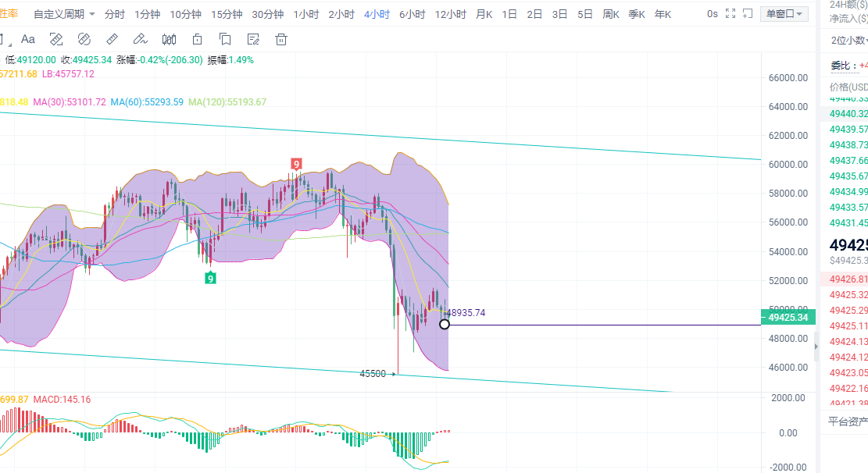This screenshot has width=868, height=473.
Task: Click the white circle price line handle
Action: (445, 324)
